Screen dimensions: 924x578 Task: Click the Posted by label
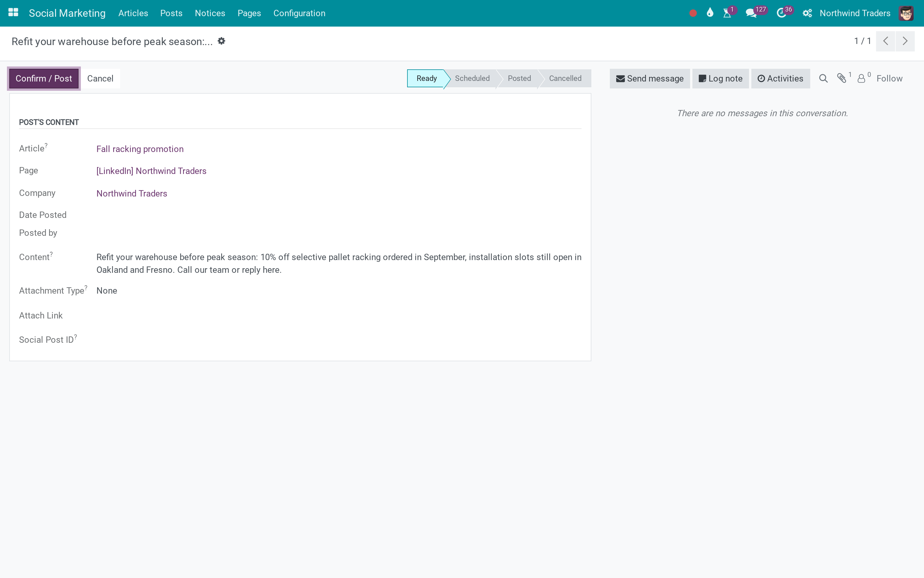point(38,233)
